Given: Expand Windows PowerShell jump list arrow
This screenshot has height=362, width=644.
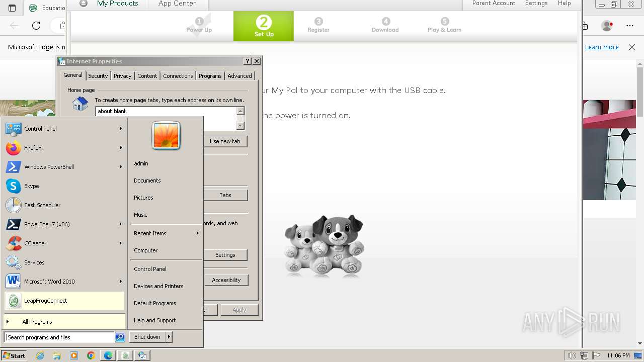Looking at the screenshot, I should [x=121, y=167].
